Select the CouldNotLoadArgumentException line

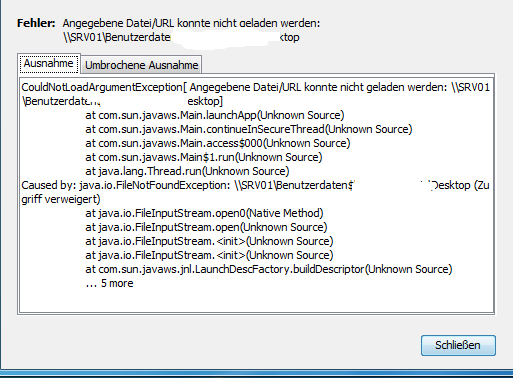255,87
